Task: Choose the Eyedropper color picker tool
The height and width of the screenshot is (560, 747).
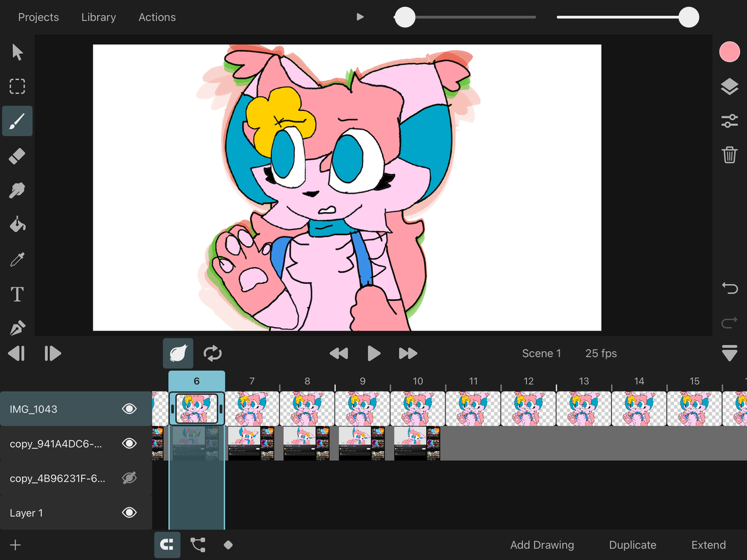Action: [18, 259]
